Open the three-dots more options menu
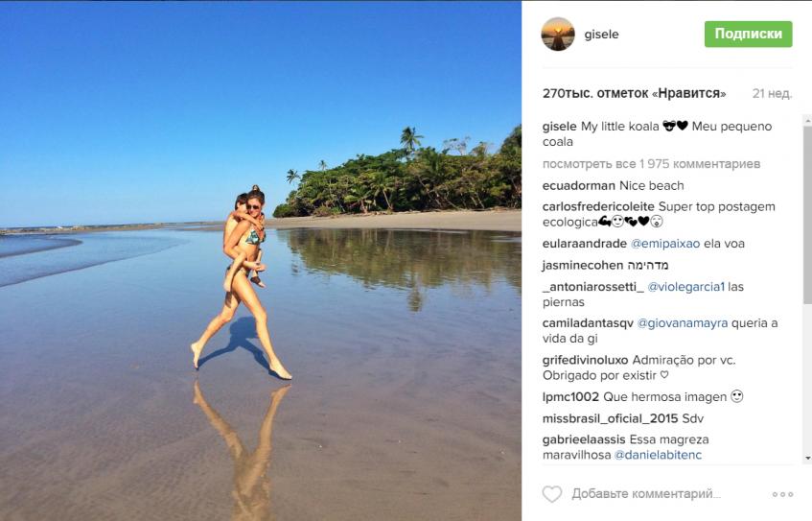Viewport: 812px width, 521px height. pyautogui.click(x=782, y=494)
